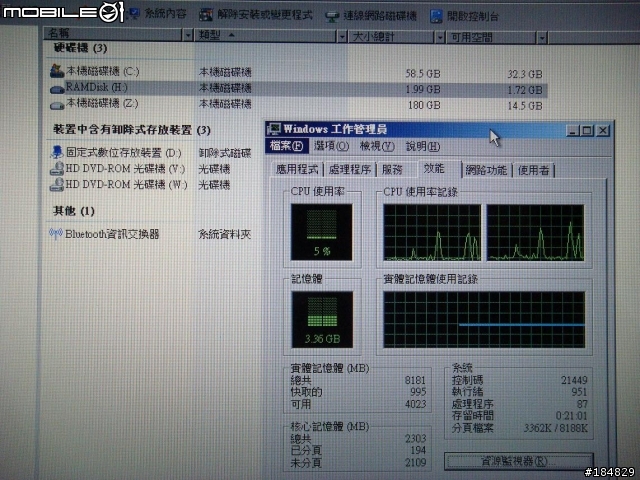Open the 檢視(V) menu in Task Manager
Image resolution: width=640 pixels, height=480 pixels.
point(377,146)
